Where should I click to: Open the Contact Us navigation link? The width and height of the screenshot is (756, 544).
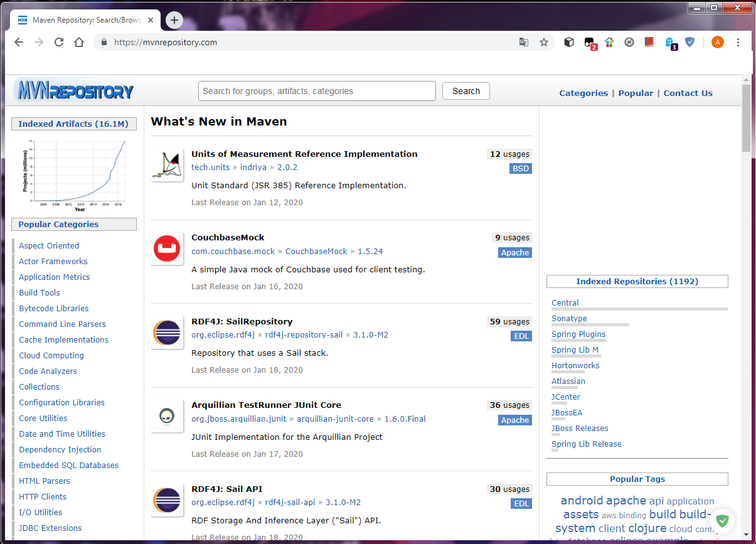(x=688, y=93)
